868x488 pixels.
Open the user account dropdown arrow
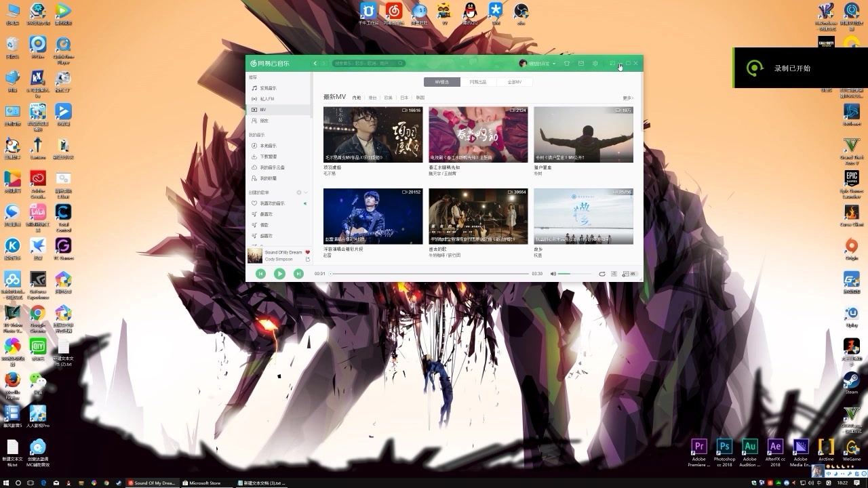pos(554,64)
